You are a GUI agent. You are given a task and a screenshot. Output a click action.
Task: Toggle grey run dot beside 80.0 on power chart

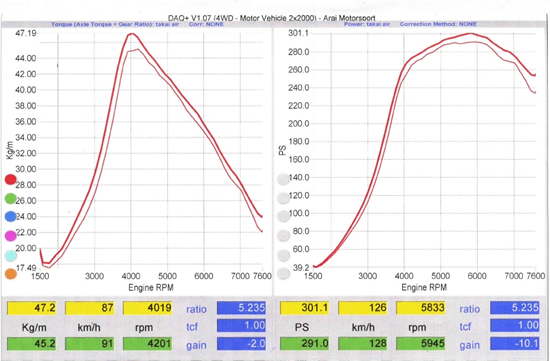tap(283, 236)
